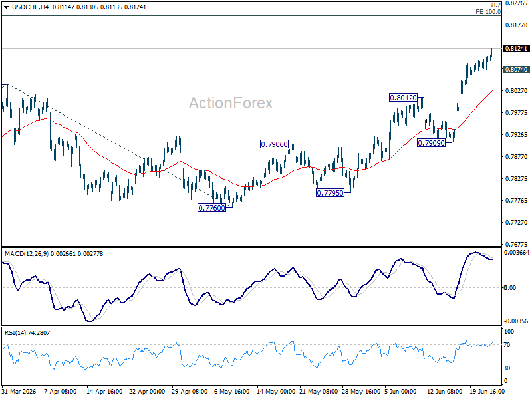Viewport: 532px width, 399px height.
Task: Click the current price tag 0.81241
Action: [x=516, y=48]
